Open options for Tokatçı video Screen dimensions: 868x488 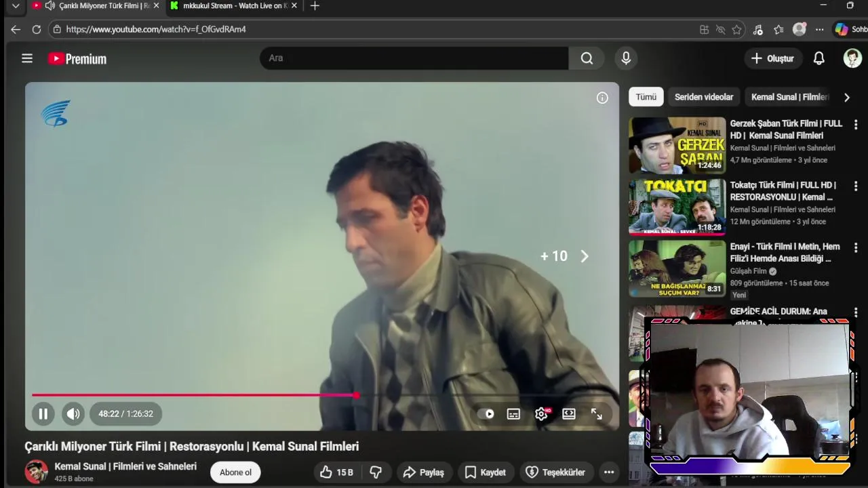coord(856,186)
